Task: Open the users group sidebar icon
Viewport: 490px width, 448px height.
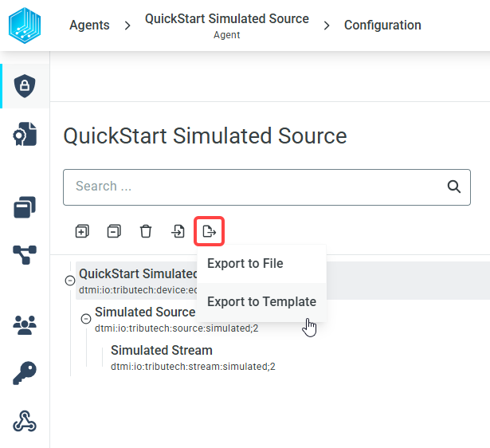Action: click(x=25, y=325)
